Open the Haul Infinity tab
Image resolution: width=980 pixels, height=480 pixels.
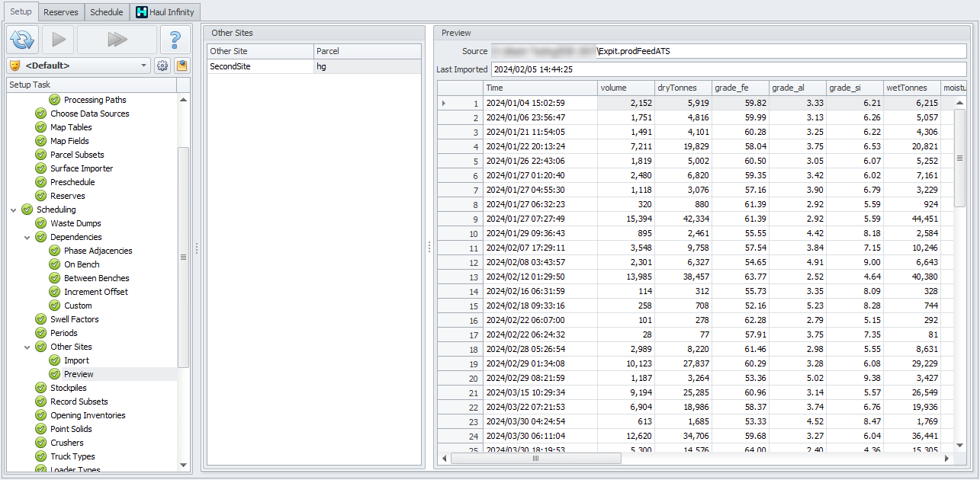165,12
